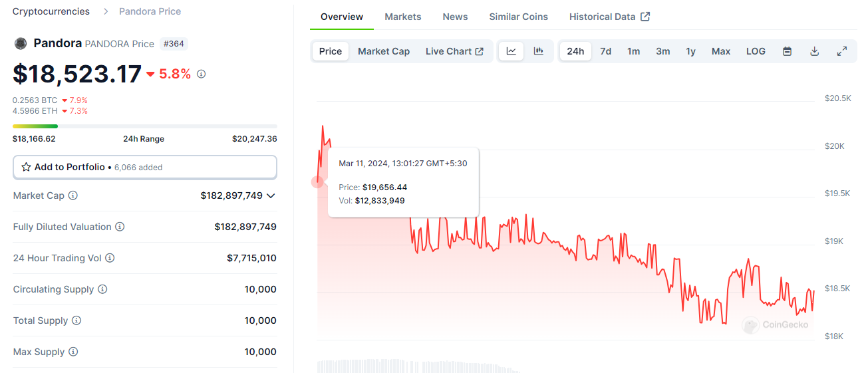Screen dimensions: 868x373
Task: Click Total Supply info icon
Action: click(x=76, y=320)
